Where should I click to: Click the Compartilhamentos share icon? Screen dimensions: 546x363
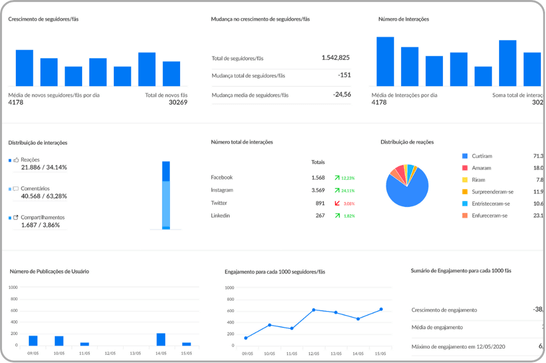pyautogui.click(x=16, y=218)
